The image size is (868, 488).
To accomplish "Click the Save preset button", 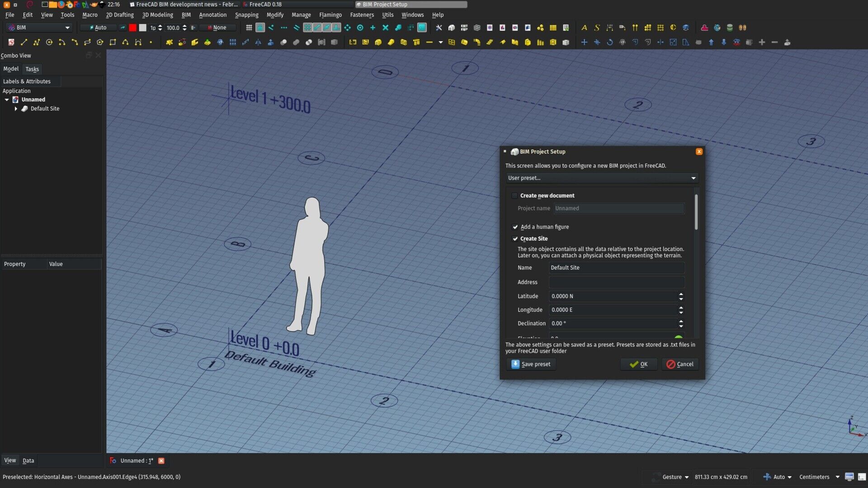I will pyautogui.click(x=531, y=364).
